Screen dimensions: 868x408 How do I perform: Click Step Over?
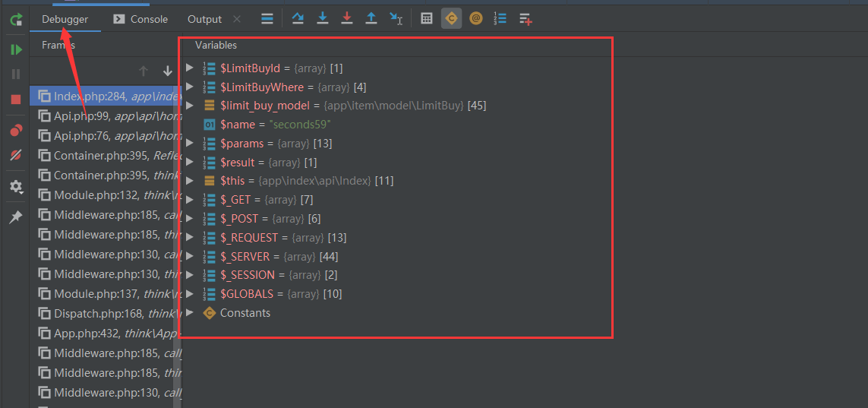click(x=298, y=18)
